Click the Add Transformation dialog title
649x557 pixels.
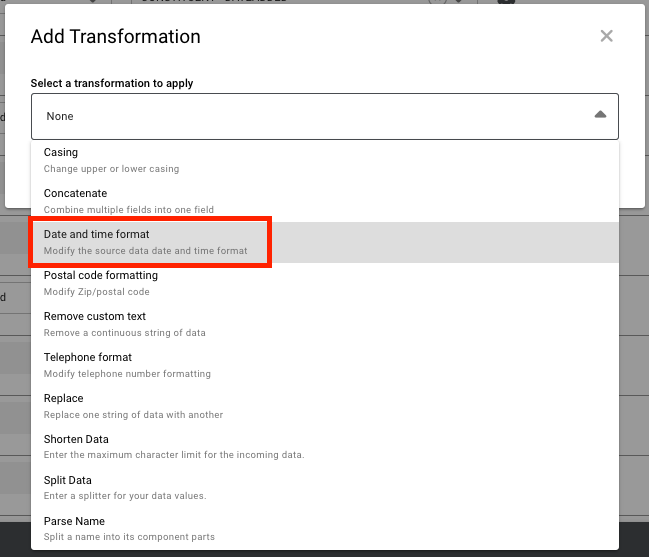click(x=116, y=37)
